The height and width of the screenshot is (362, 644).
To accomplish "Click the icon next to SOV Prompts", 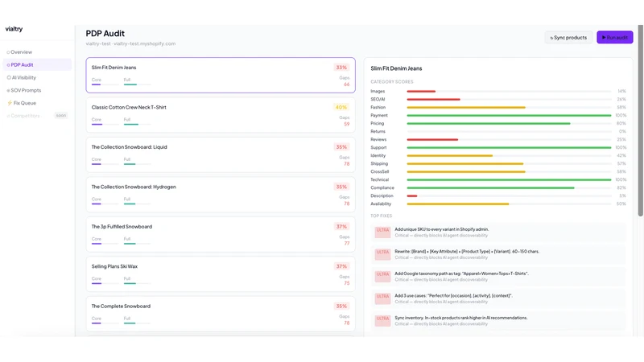I will [8, 90].
